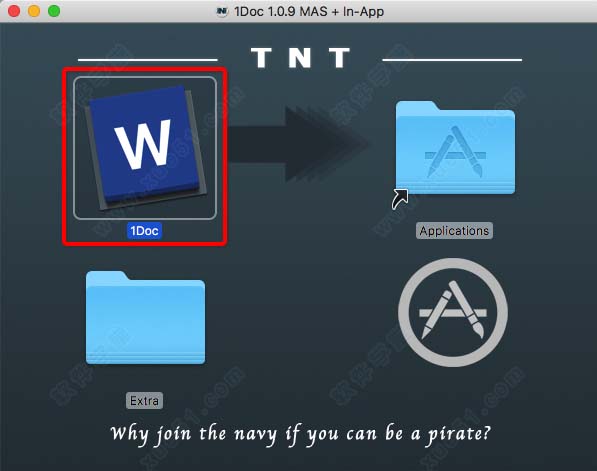Select the 1Doc app icon
This screenshot has height=471, width=597.
[145, 148]
